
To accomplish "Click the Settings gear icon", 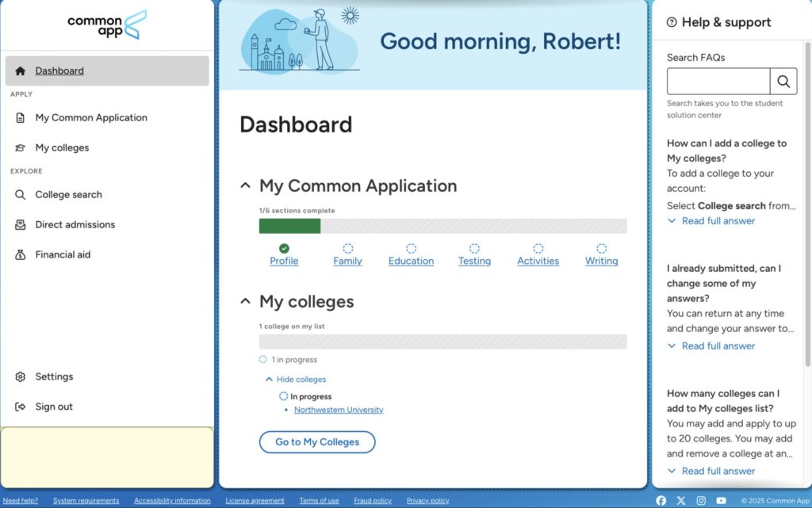I will [20, 377].
